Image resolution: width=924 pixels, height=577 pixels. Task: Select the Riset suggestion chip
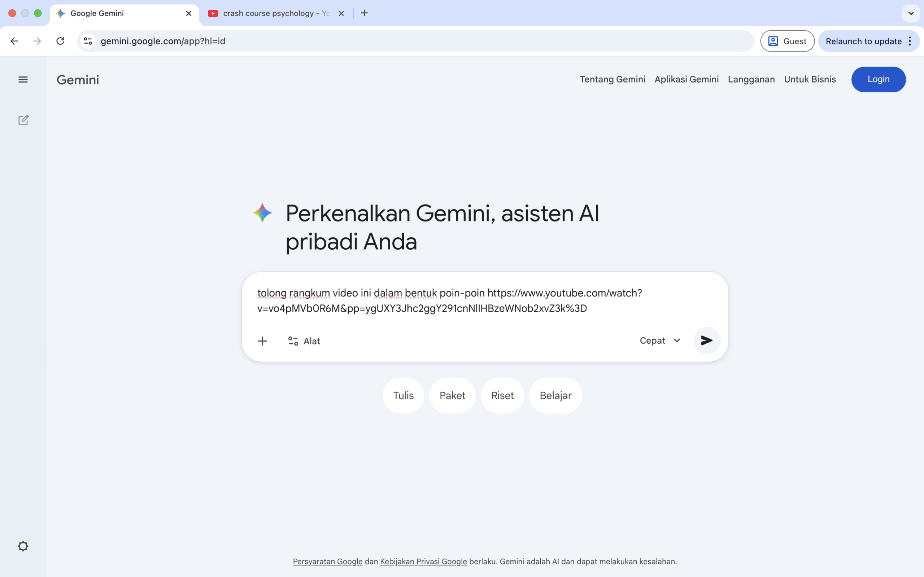point(502,395)
